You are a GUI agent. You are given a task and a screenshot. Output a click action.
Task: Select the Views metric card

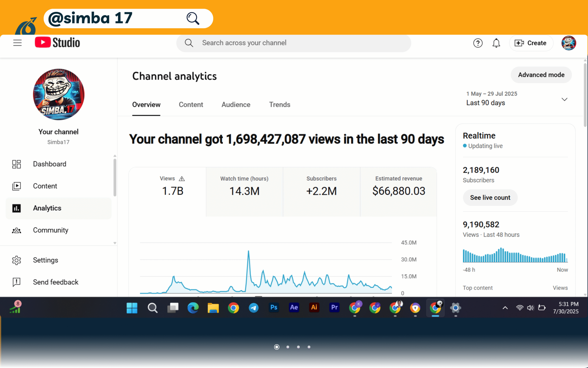click(167, 192)
